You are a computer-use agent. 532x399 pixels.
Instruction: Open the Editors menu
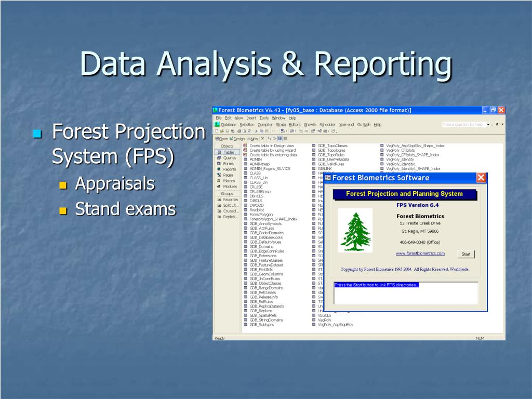[295, 125]
